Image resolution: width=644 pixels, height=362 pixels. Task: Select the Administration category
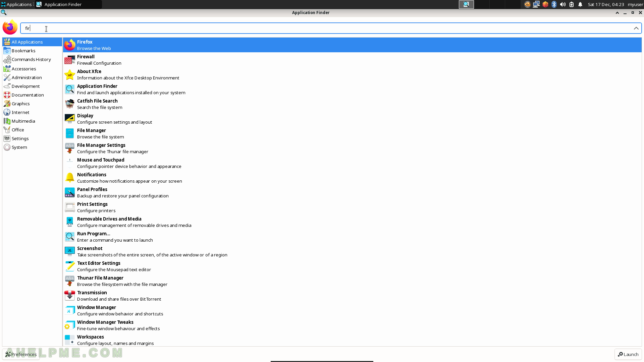32,77
